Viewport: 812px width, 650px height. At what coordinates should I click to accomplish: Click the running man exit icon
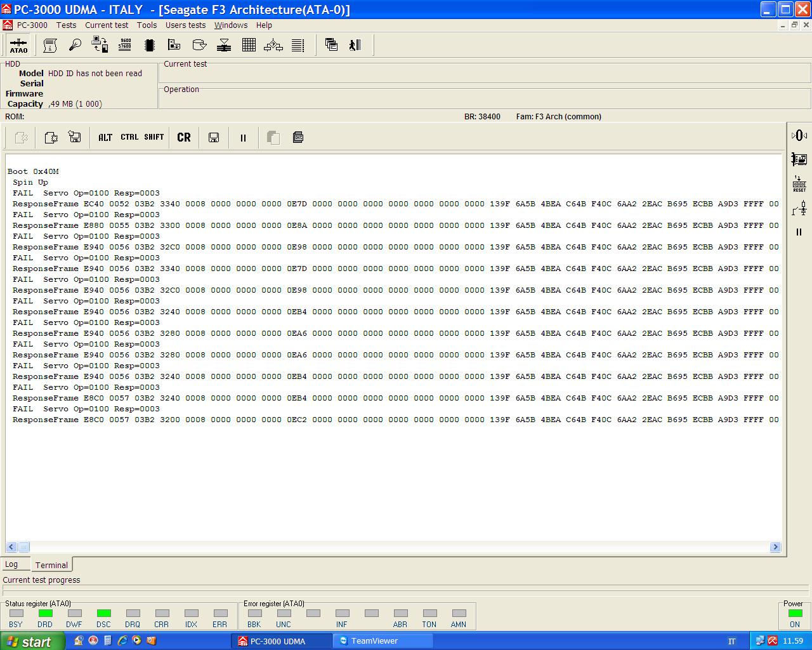coord(355,45)
